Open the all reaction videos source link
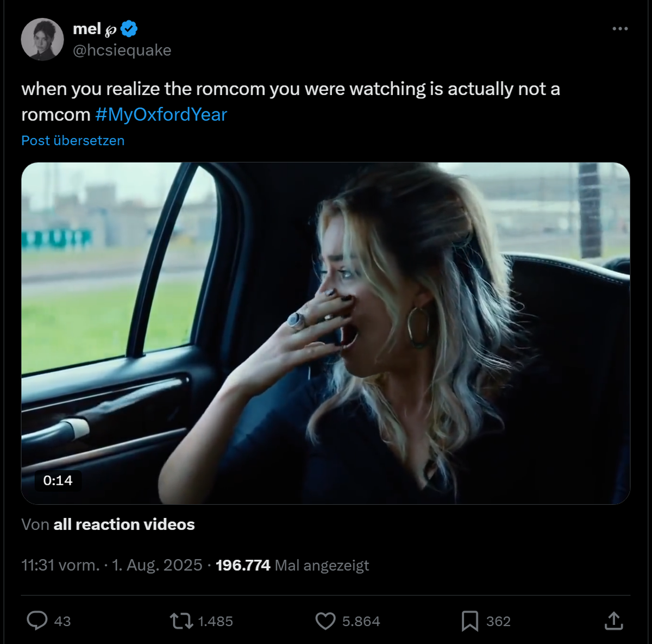 coord(124,524)
